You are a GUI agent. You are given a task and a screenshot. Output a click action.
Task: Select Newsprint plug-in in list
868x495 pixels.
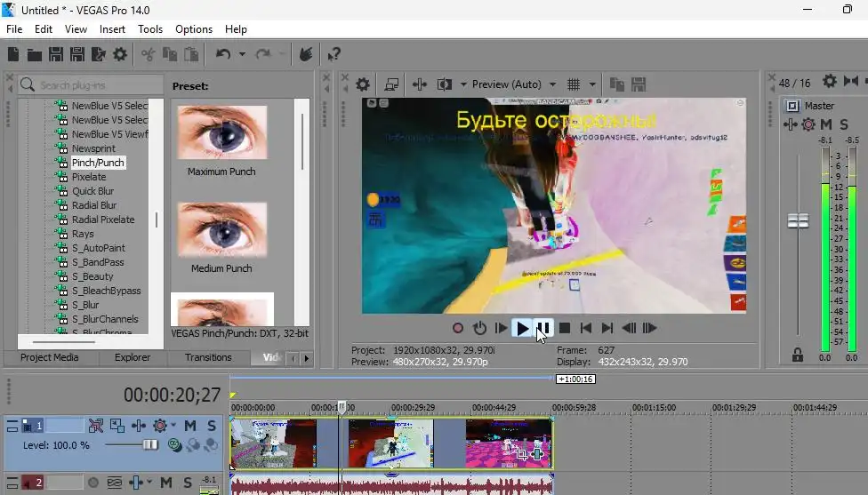(x=93, y=148)
